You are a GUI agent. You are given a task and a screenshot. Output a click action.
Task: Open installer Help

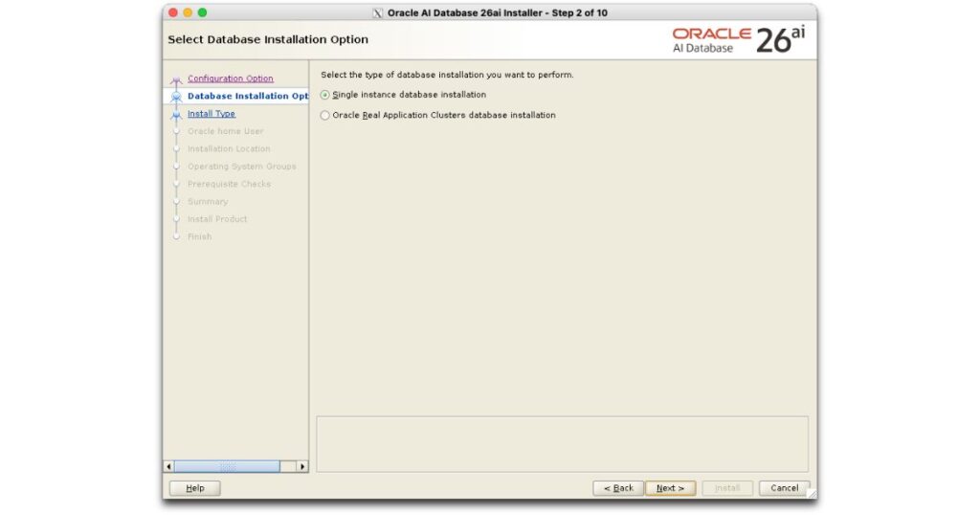point(195,488)
